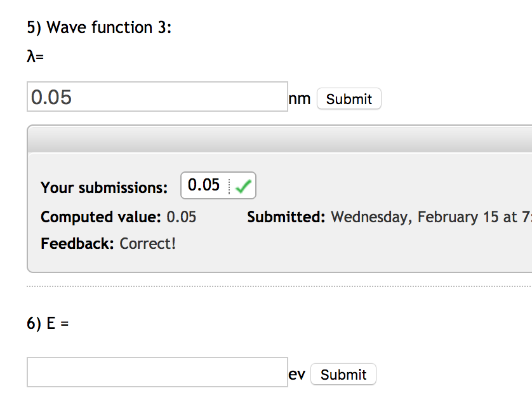This screenshot has width=532, height=400.
Task: Click the λ= label
Action: tap(35, 57)
